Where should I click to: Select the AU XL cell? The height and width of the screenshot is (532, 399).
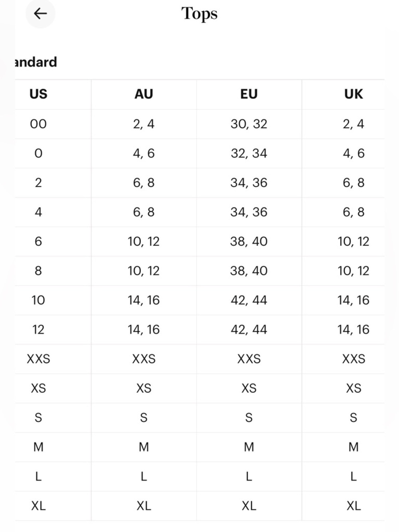(x=144, y=506)
